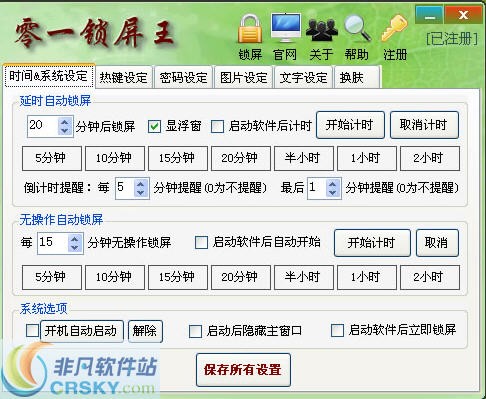Click 开始计时 in 无操作自动锁屏 section

tap(372, 243)
